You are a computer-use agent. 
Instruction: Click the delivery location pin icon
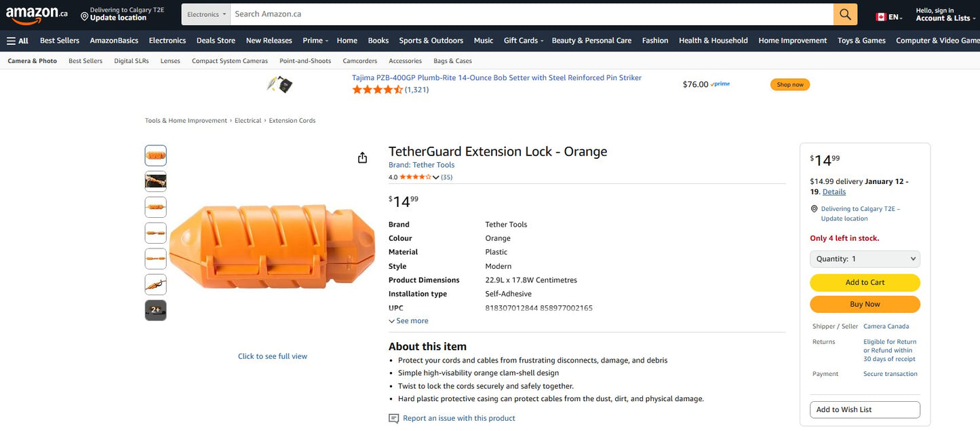(814, 208)
